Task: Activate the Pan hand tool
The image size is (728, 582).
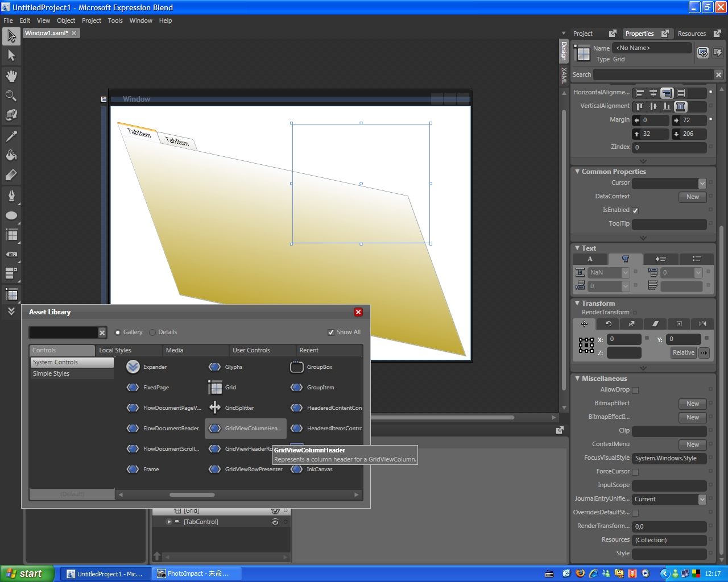Action: 11,76
